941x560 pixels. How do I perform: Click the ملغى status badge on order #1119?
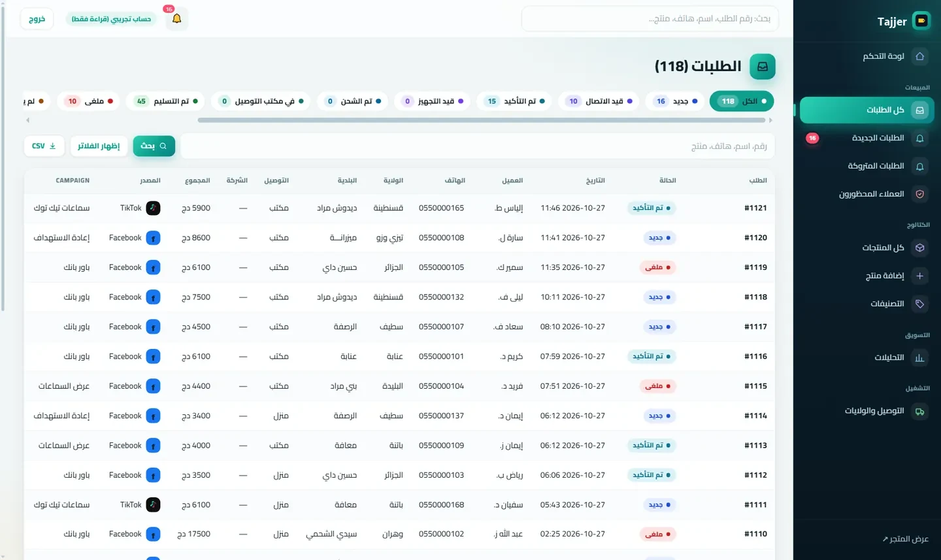pos(657,267)
